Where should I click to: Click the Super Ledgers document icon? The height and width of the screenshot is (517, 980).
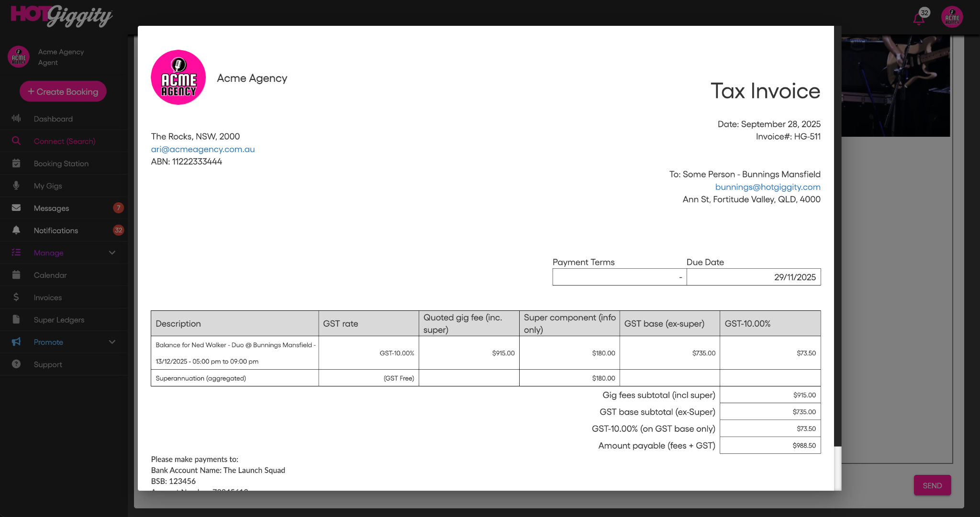pyautogui.click(x=16, y=319)
